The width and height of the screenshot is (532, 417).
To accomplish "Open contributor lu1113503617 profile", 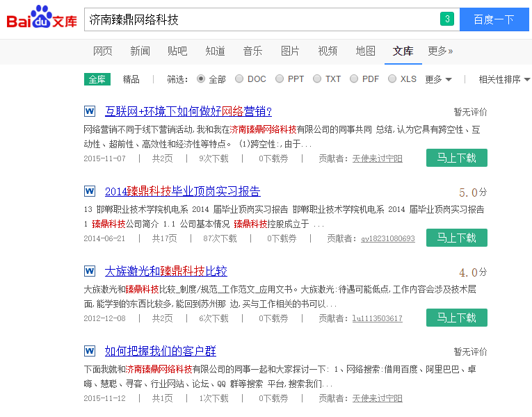I will [x=378, y=319].
